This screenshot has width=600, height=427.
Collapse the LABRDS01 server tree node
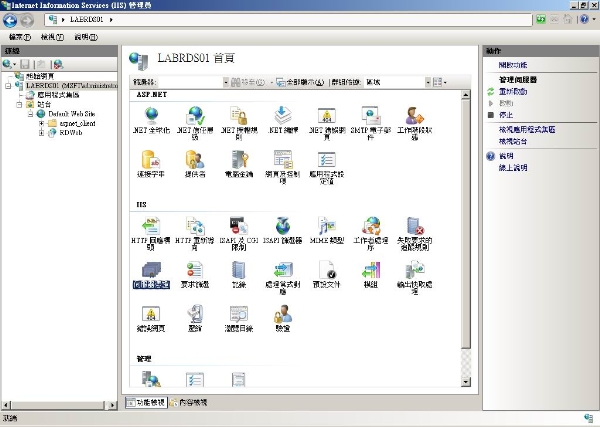pos(8,86)
